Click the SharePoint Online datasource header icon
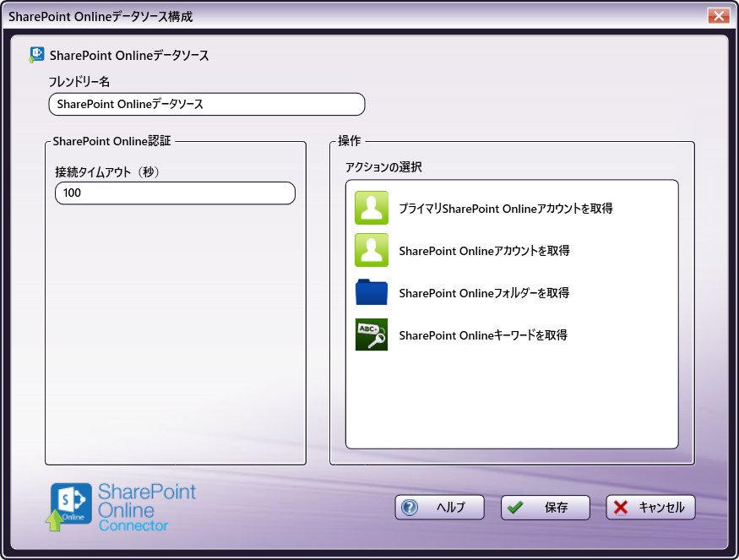 pos(36,55)
